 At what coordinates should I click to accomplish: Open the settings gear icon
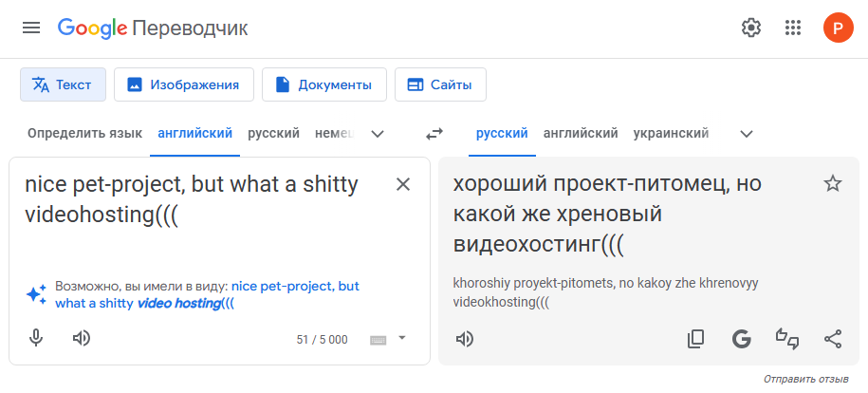[751, 28]
